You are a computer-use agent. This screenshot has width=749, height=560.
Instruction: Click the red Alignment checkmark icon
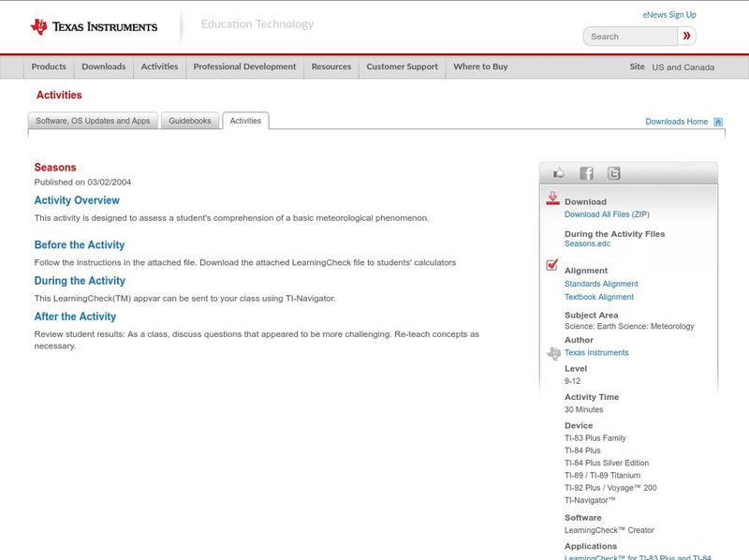tap(551, 264)
